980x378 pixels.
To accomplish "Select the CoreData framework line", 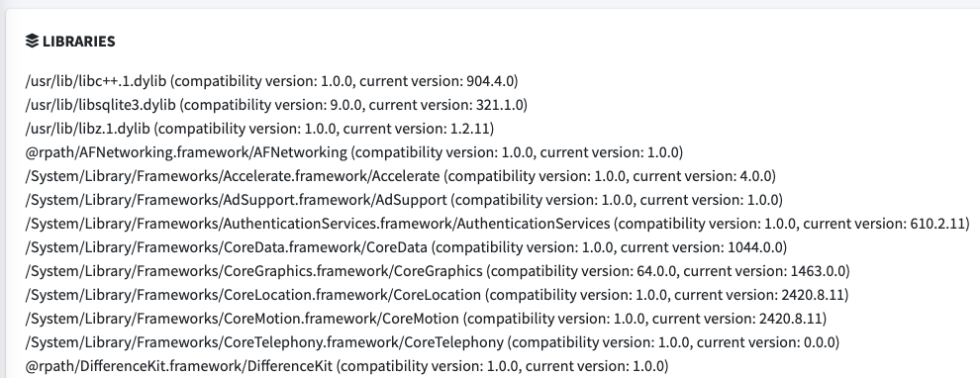I will [406, 247].
